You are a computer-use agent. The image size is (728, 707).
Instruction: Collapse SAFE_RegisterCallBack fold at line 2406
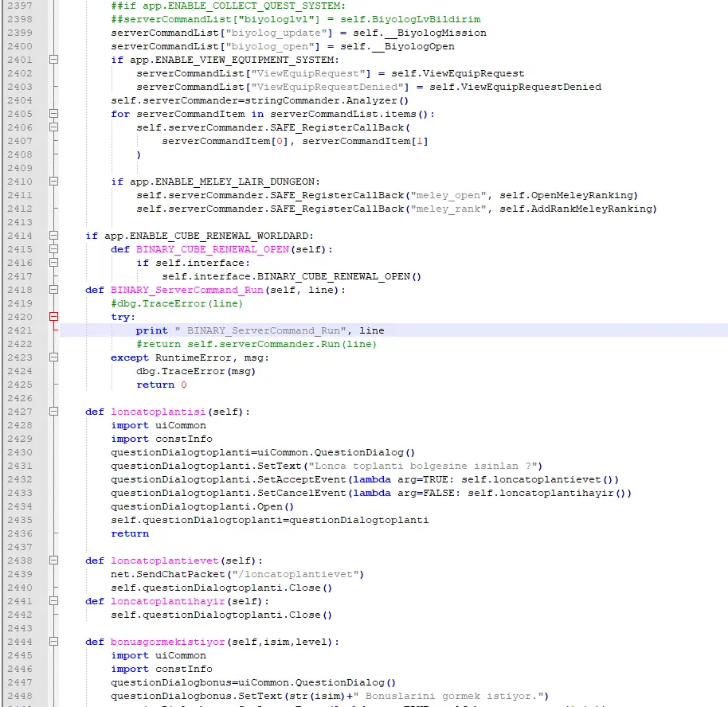pyautogui.click(x=54, y=127)
